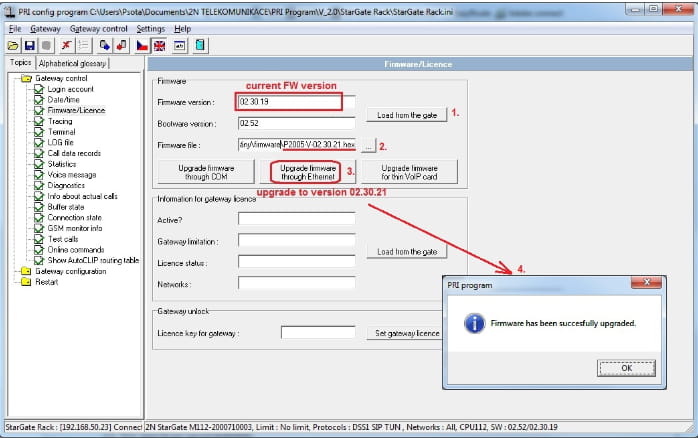The height and width of the screenshot is (438, 698).
Task: Select Date/time in the tree
Action: [x=63, y=100]
